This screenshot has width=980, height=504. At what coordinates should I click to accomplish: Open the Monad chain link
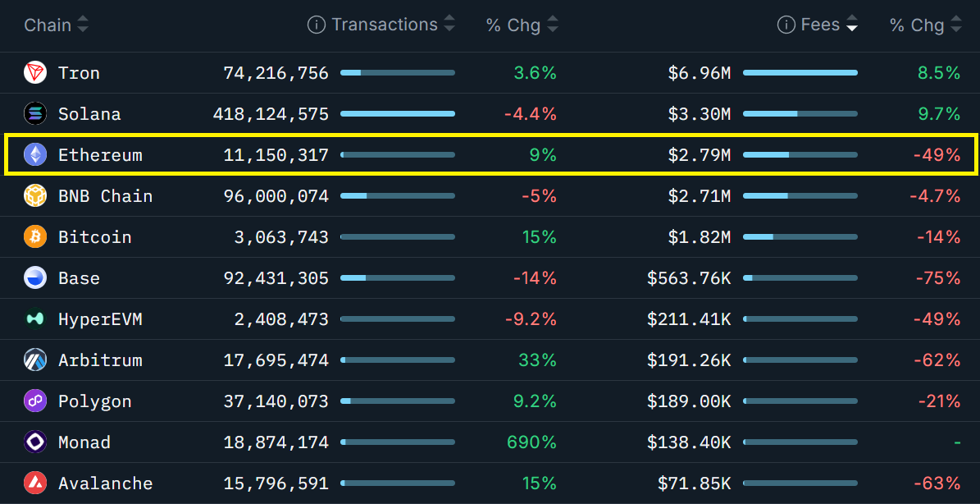tap(84, 442)
